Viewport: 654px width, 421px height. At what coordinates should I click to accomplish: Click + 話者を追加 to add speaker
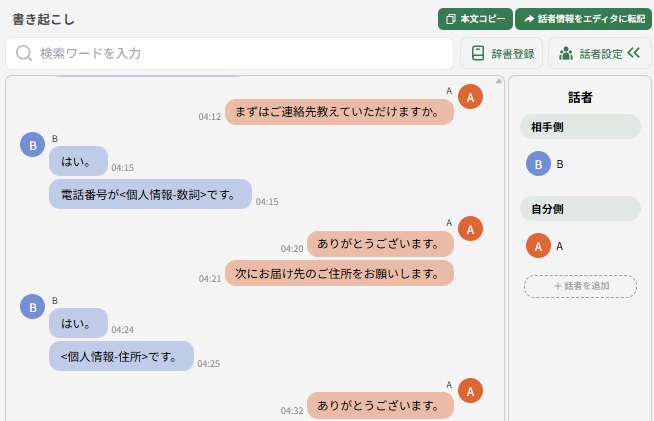click(580, 286)
